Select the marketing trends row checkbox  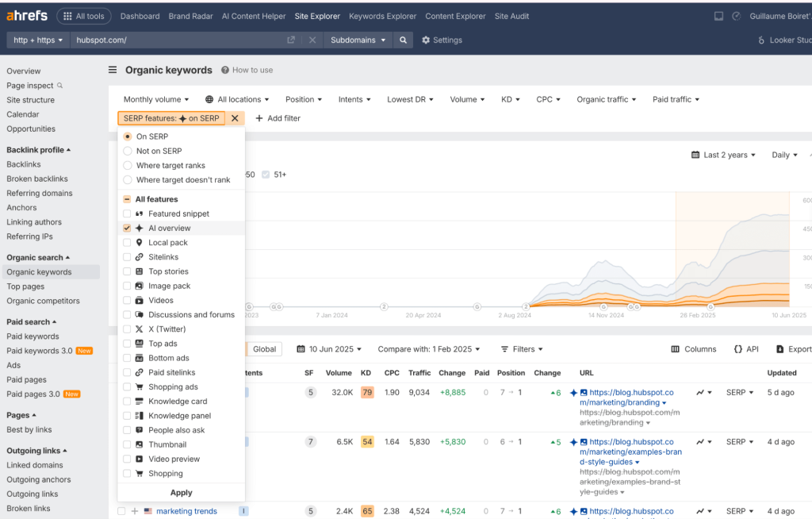121,511
